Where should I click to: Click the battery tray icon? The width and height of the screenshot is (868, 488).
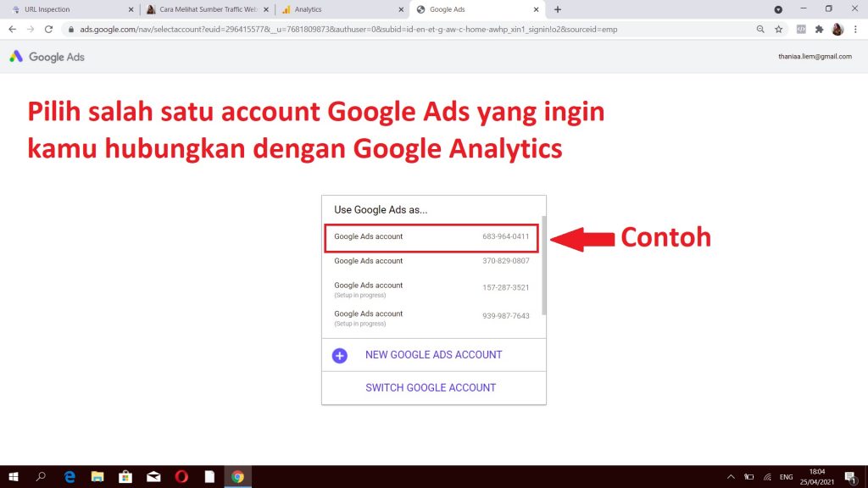tap(749, 477)
